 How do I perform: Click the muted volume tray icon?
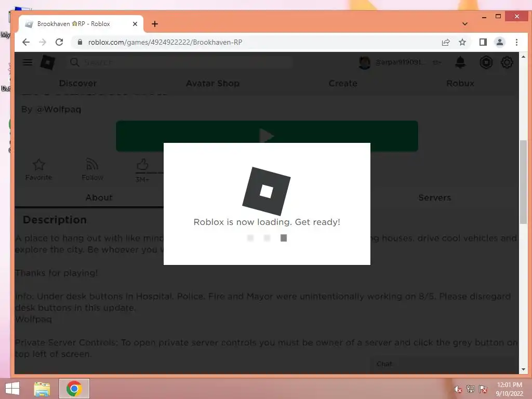(458, 389)
